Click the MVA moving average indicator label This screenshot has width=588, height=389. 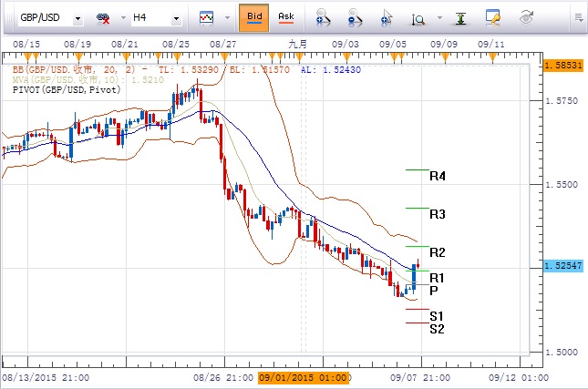[x=88, y=79]
